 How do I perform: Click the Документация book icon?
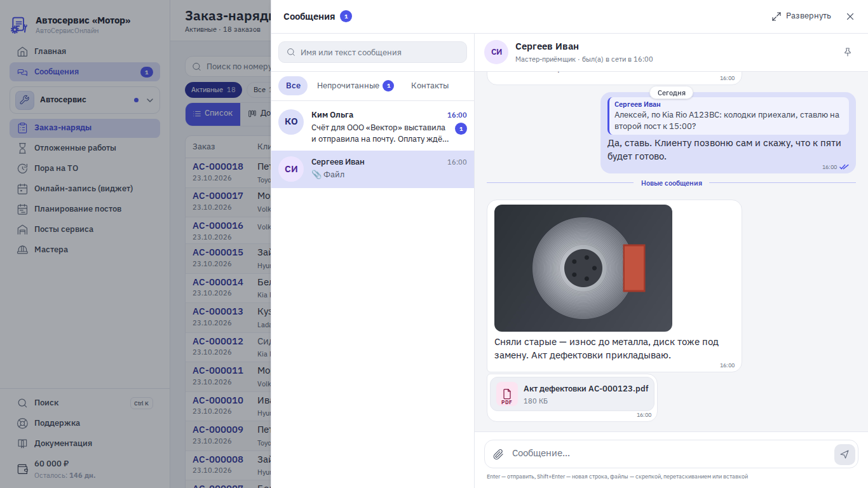23,444
